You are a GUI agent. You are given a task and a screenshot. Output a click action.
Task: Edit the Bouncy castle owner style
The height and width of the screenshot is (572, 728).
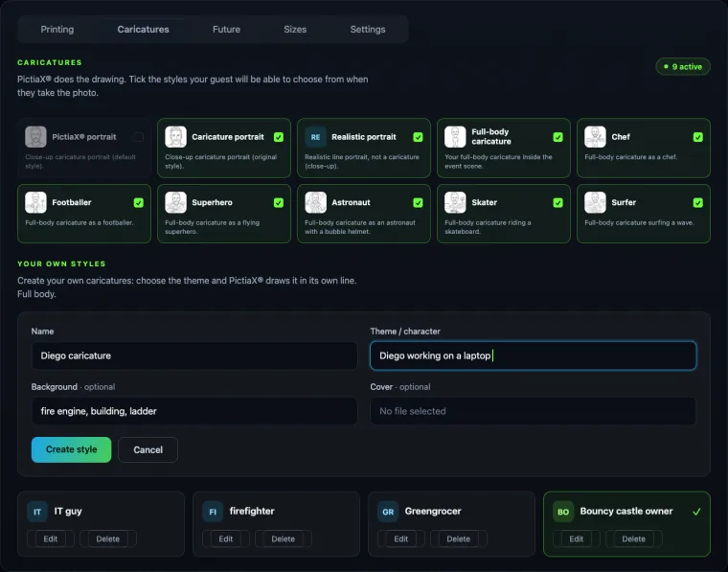577,538
